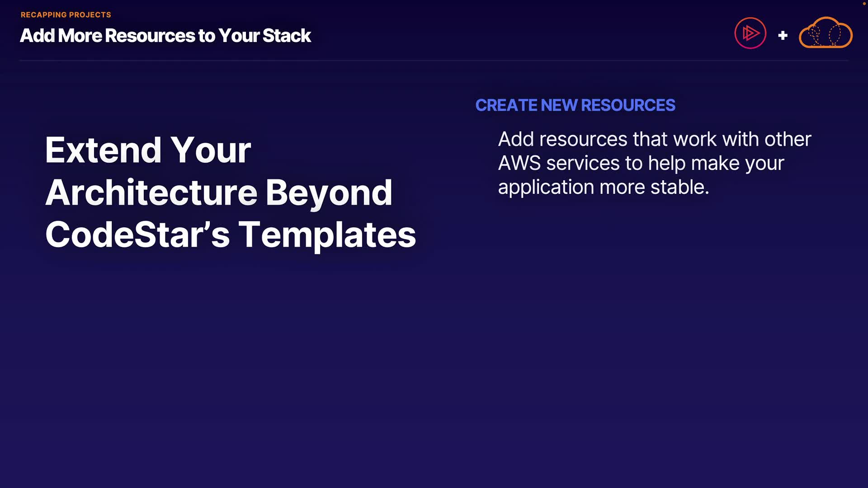This screenshot has height=488, width=868.
Task: Select the "RECAPPING PROJECTS" section label
Action: [66, 15]
